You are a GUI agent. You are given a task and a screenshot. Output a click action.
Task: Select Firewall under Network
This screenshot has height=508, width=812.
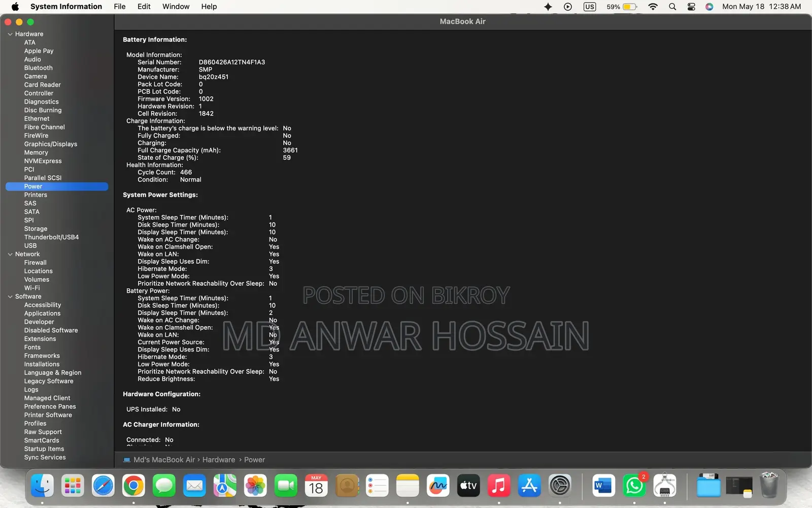(35, 263)
